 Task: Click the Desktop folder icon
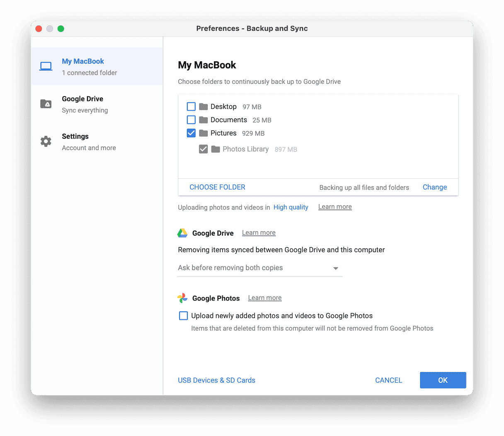(203, 107)
